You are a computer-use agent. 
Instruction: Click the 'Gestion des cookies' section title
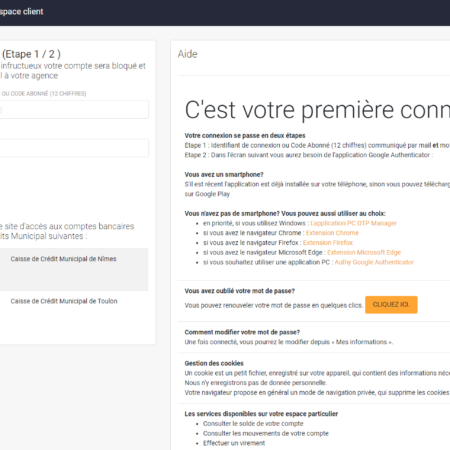click(214, 363)
